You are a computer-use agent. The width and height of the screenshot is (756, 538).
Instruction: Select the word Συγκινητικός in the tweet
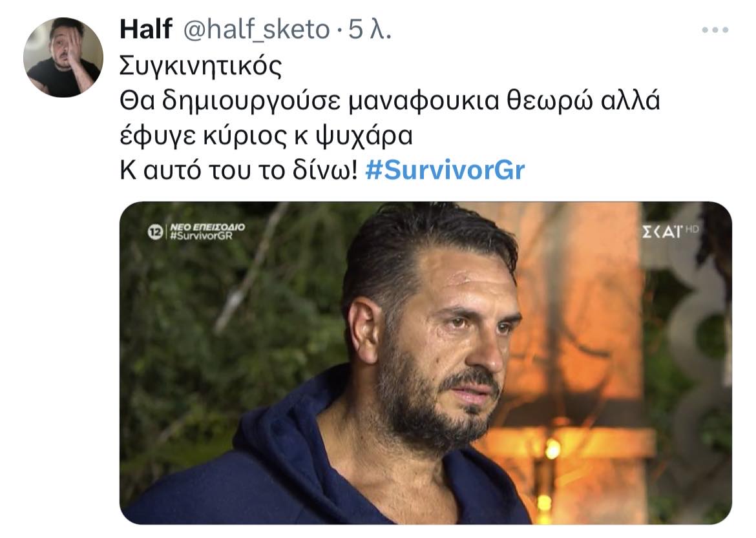[200, 66]
